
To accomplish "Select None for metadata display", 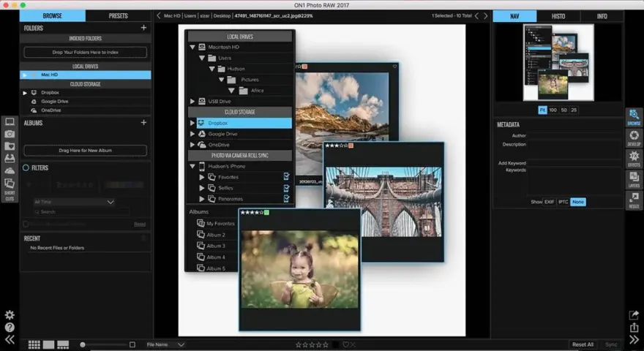I will (x=578, y=202).
